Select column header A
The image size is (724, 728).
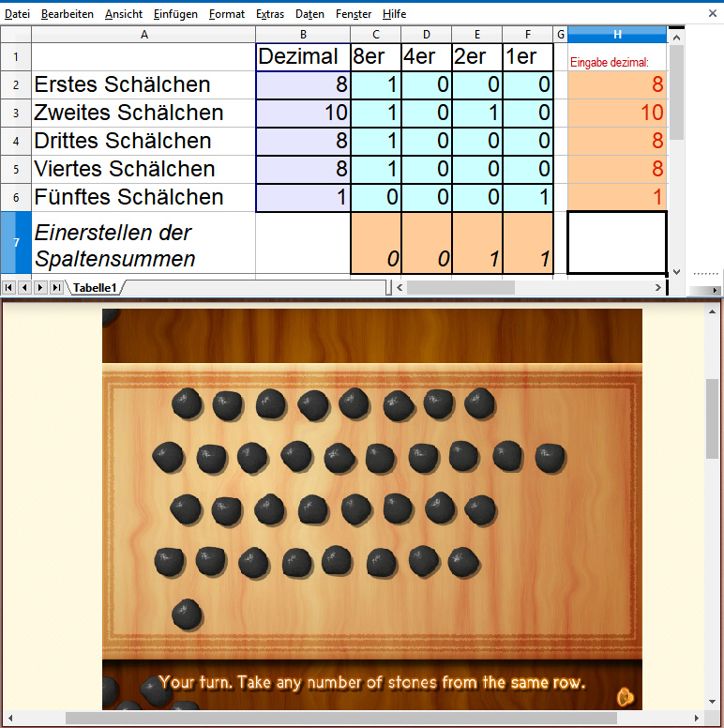143,35
